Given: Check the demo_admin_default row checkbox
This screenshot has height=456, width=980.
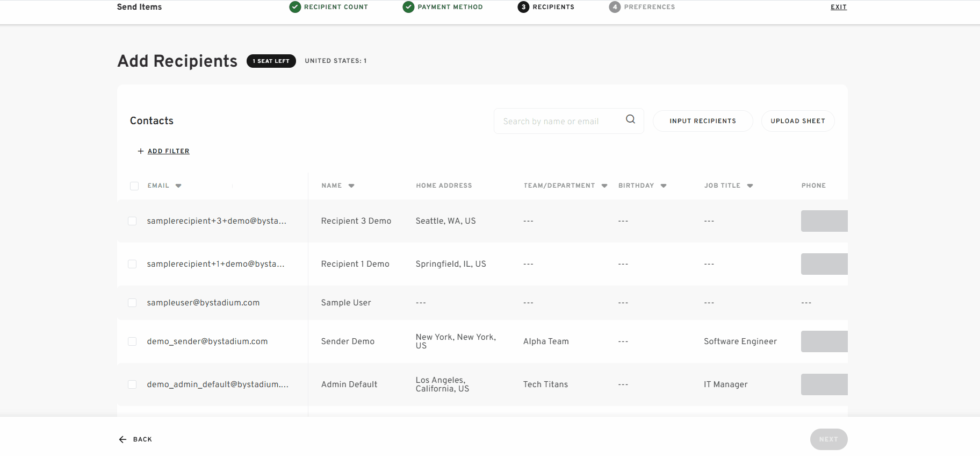Looking at the screenshot, I should pyautogui.click(x=132, y=384).
